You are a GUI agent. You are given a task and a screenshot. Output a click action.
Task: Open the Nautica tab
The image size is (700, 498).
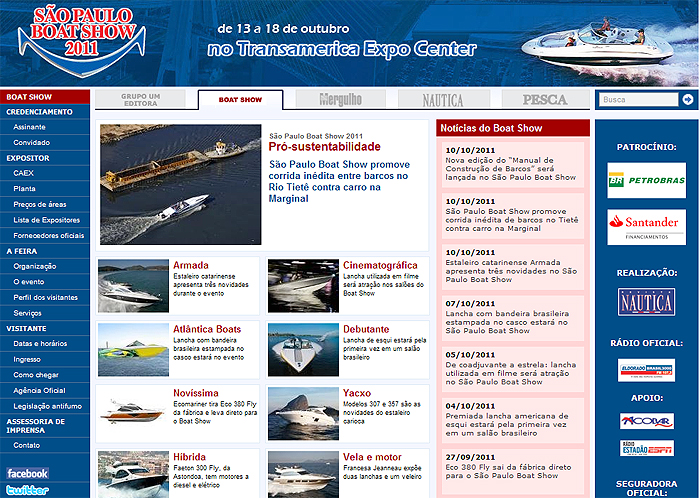[444, 99]
